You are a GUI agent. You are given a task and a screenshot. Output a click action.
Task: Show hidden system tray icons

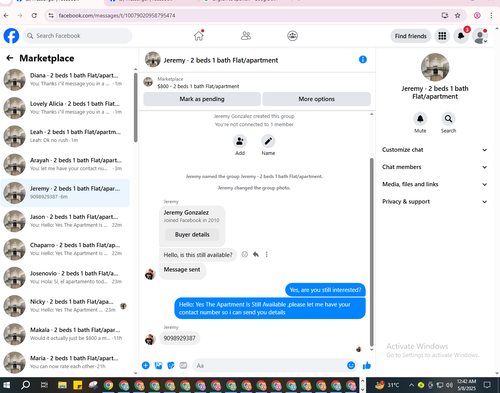[x=411, y=385]
